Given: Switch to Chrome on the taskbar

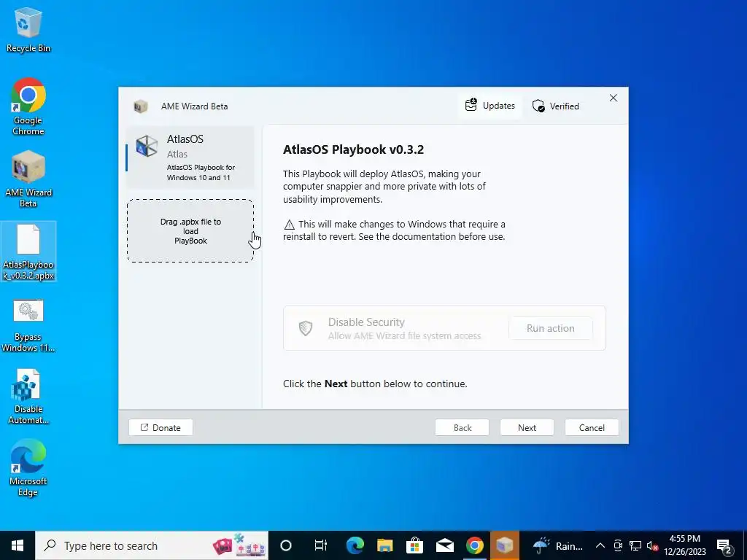Looking at the screenshot, I should pyautogui.click(x=474, y=545).
